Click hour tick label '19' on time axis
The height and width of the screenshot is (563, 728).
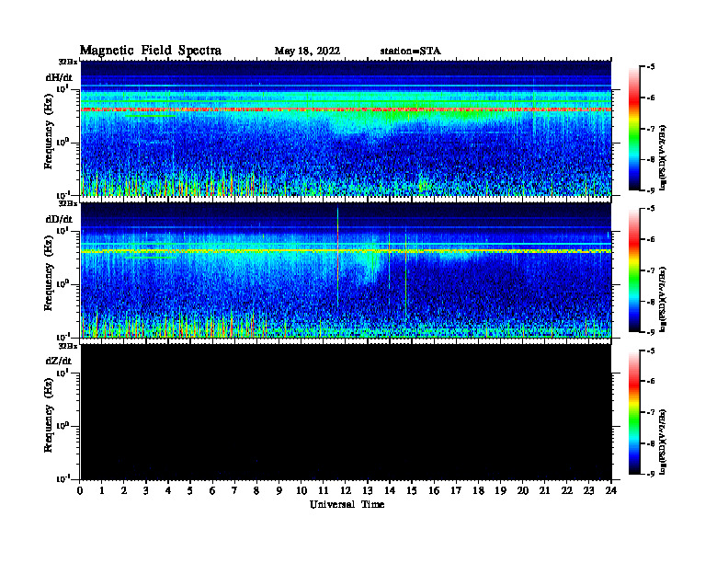point(500,491)
